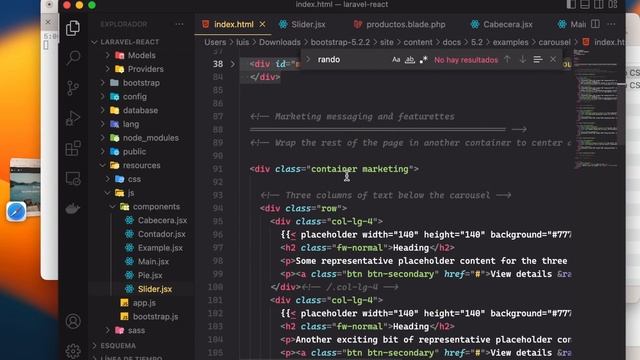
Task: Open Contador.jsx in the file tree
Action: click(162, 234)
